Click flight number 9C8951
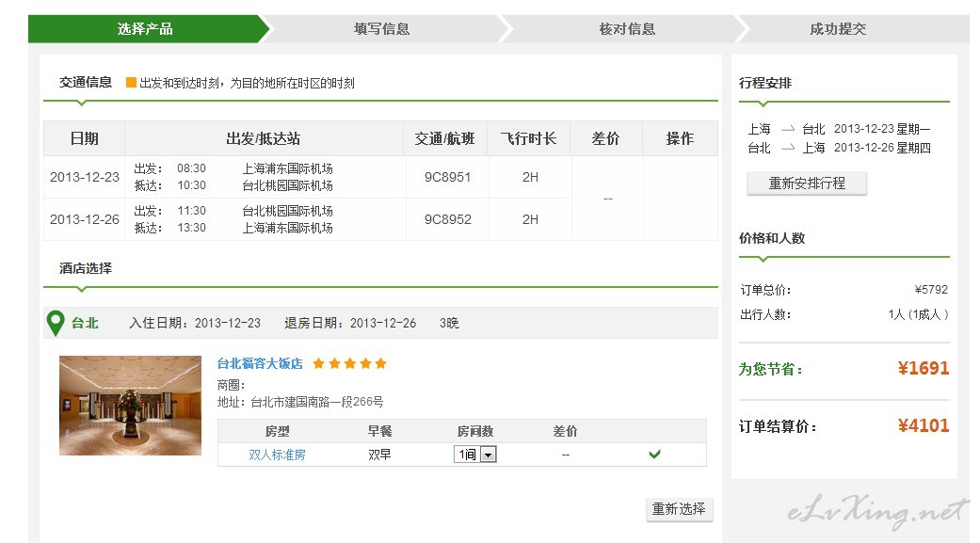Viewport: 980px width, 543px height. pos(447,177)
